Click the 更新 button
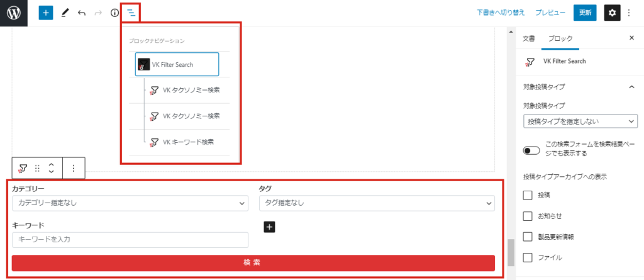This screenshot has height=280, width=644. point(585,13)
